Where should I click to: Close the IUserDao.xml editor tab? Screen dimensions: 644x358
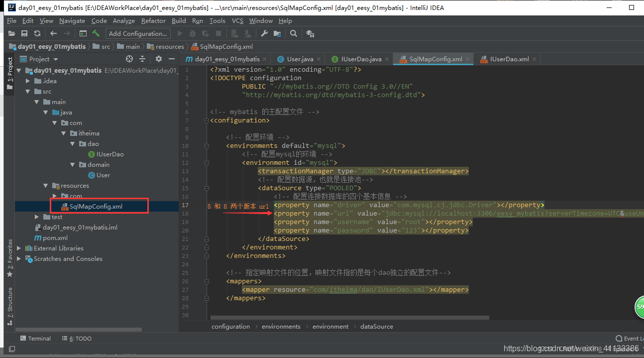tap(535, 59)
